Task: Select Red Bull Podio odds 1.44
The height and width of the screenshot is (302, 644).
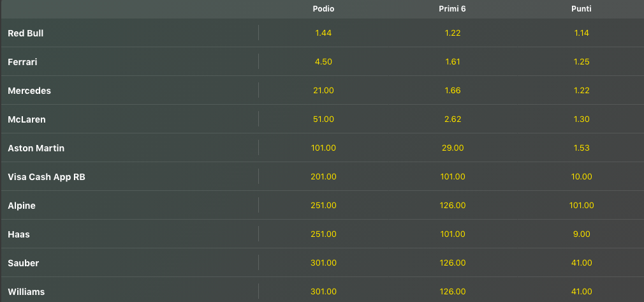Action: [324, 33]
